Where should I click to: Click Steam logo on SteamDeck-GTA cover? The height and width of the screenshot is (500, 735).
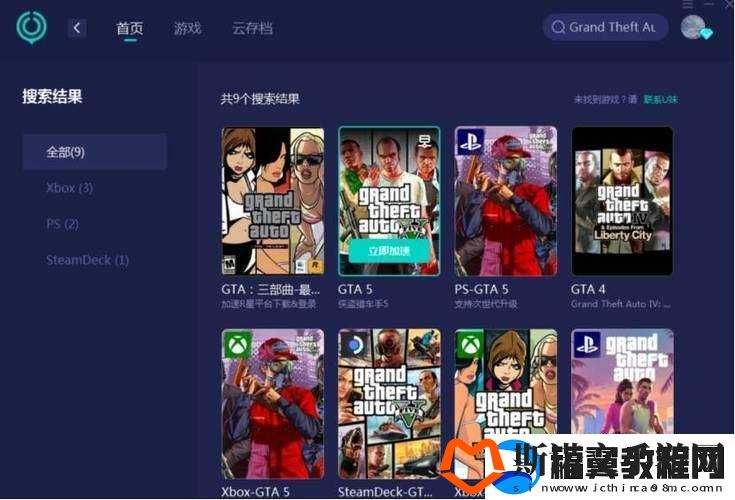click(354, 345)
